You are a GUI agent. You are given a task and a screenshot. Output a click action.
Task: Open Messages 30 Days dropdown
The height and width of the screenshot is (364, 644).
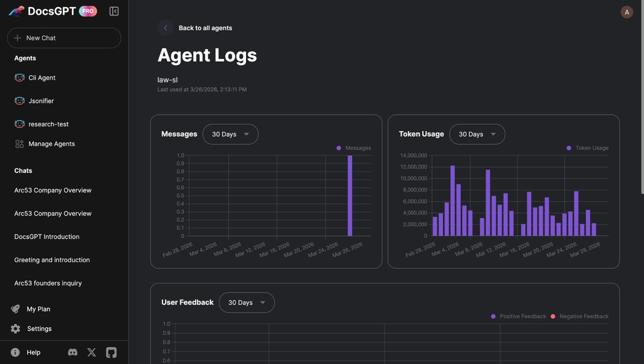230,134
